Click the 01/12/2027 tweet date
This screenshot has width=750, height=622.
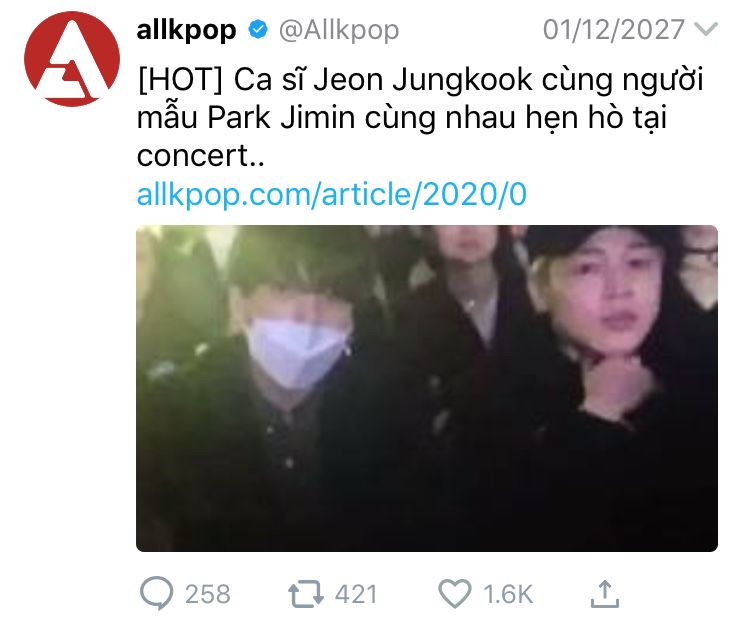pyautogui.click(x=614, y=30)
